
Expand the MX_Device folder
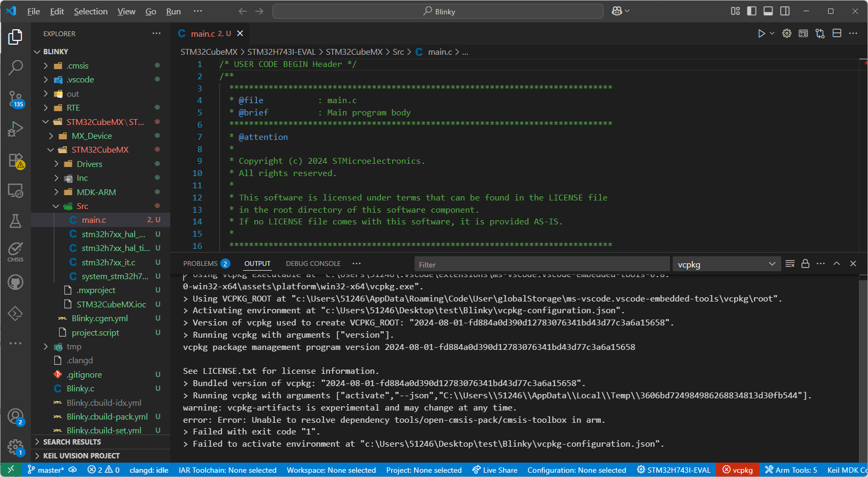coord(51,136)
